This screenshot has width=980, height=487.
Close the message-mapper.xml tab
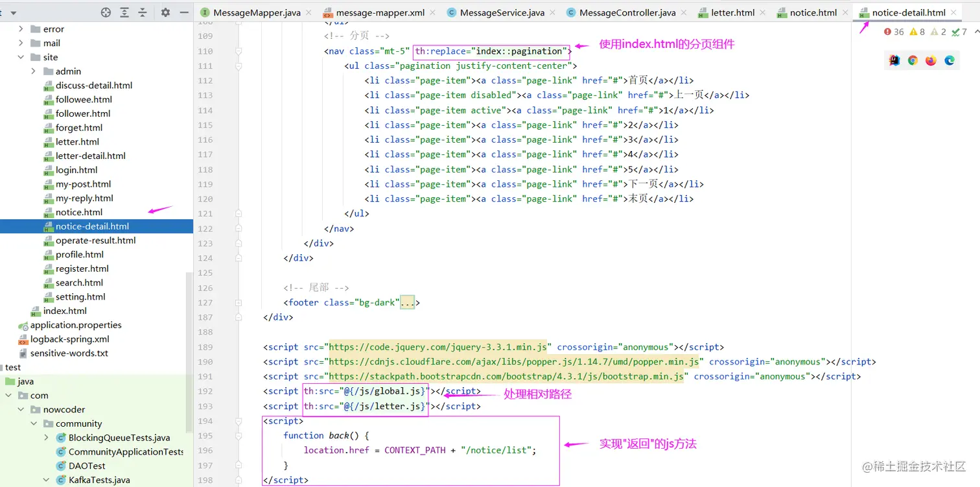coord(432,13)
